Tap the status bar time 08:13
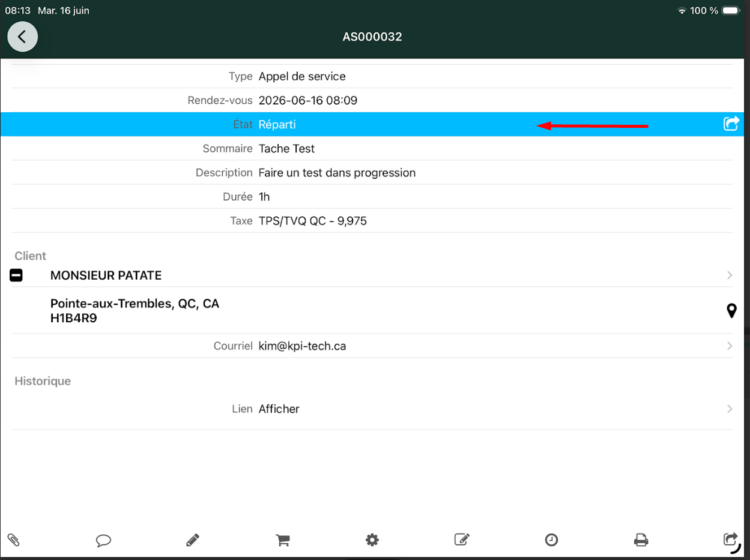 17,11
